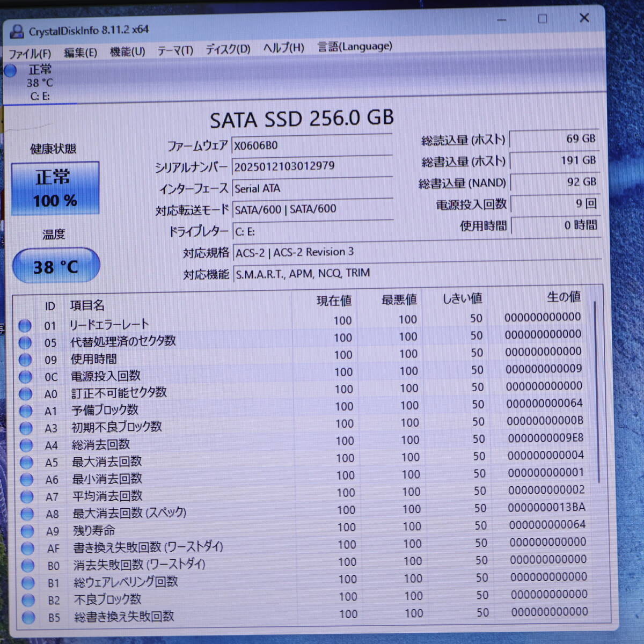Select the 不良ブロック数 row text

tap(108, 599)
